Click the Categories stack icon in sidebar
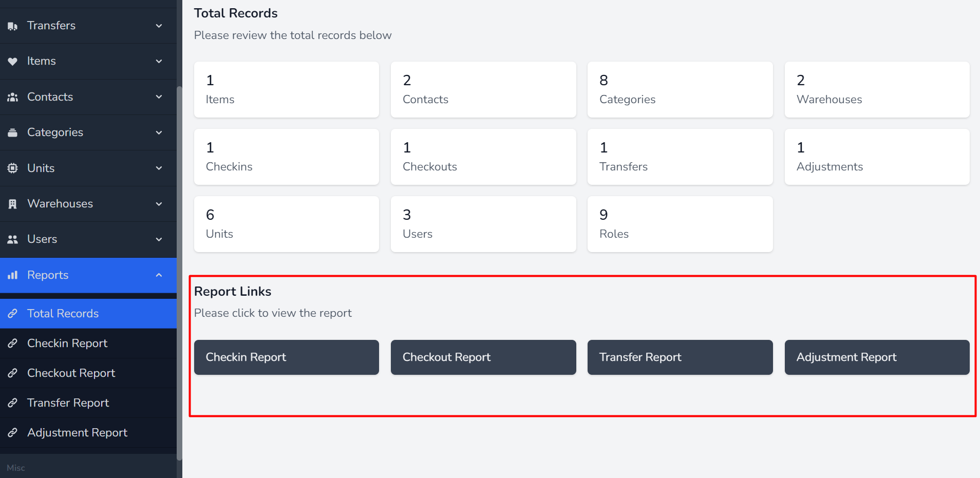The width and height of the screenshot is (980, 478). pos(13,132)
